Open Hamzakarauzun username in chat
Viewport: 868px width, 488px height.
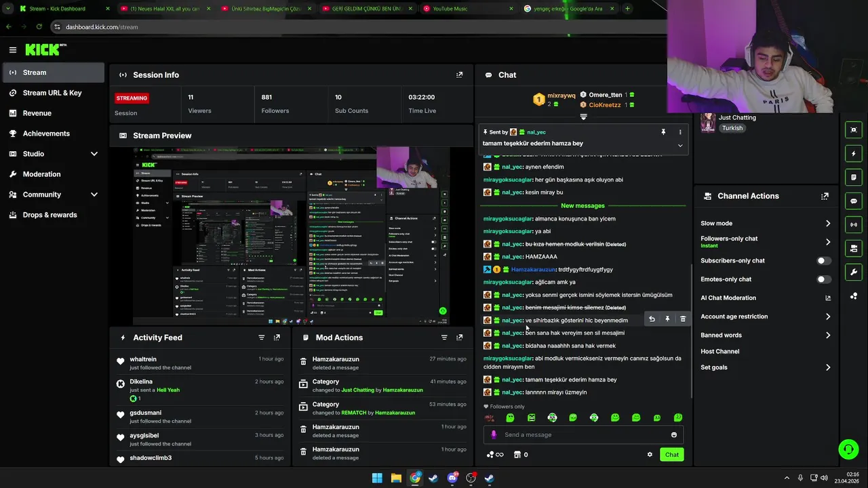(533, 269)
